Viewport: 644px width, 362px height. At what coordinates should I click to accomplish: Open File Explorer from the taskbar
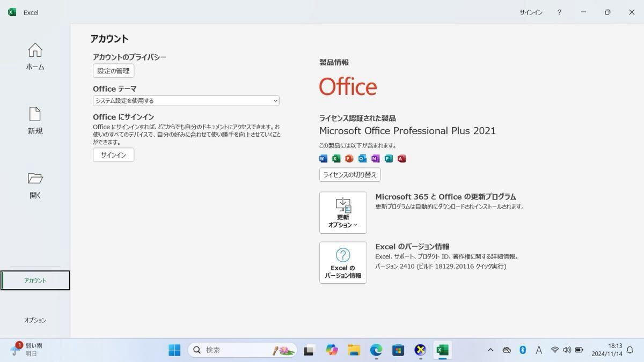tap(354, 350)
